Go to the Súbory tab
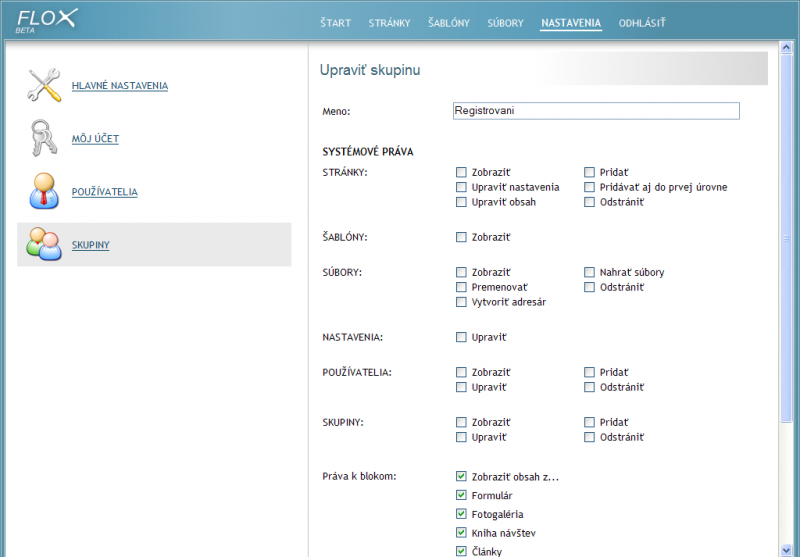 pos(505,22)
